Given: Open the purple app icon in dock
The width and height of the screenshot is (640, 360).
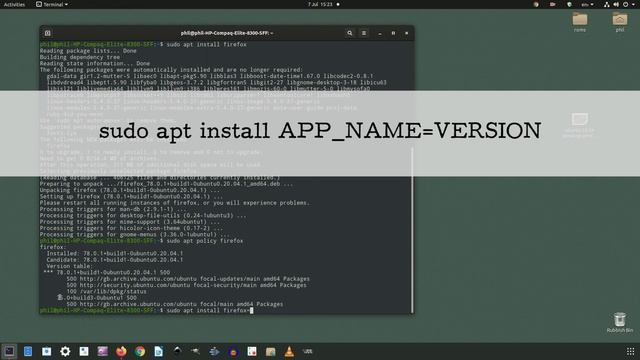Looking at the screenshot, I should pos(102,351).
